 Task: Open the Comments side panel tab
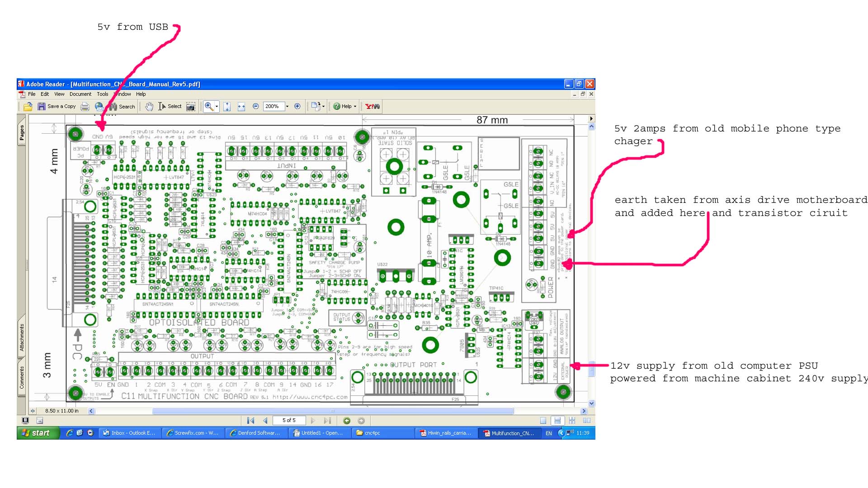[x=22, y=377]
